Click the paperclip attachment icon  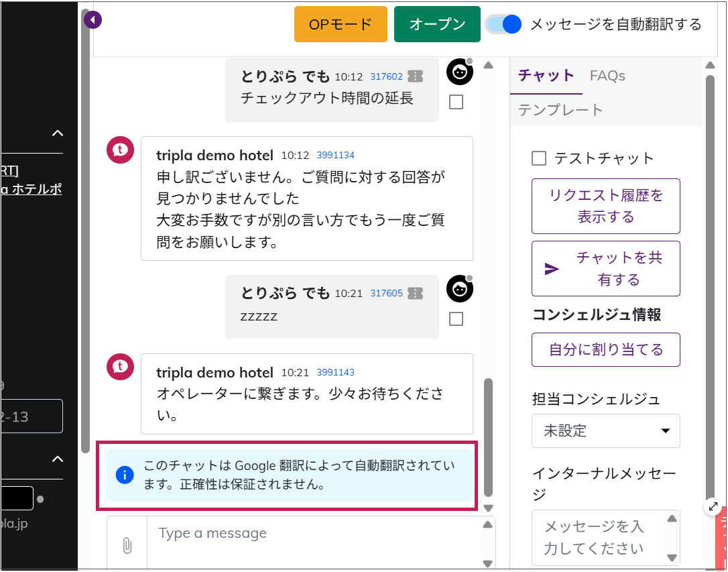click(127, 545)
